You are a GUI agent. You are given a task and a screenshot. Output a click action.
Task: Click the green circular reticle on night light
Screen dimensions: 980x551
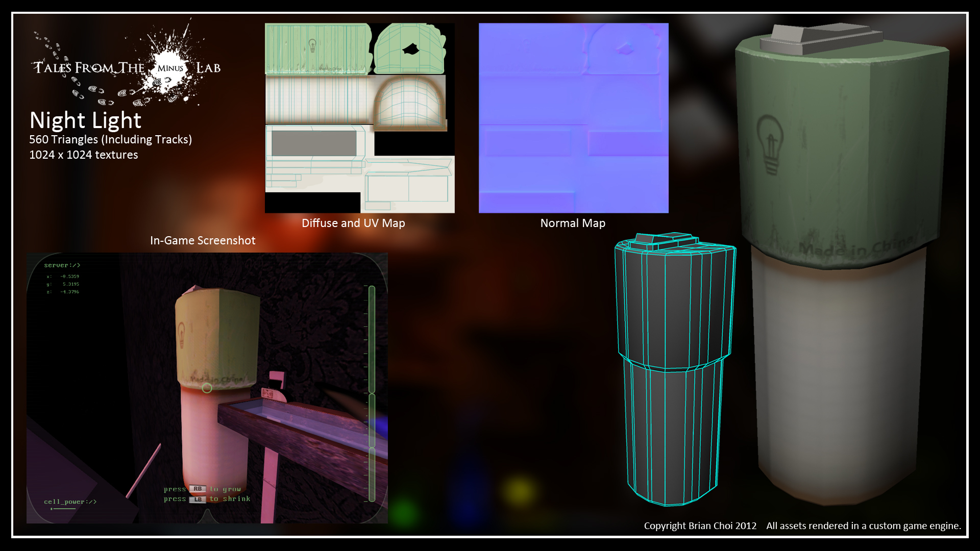[207, 388]
